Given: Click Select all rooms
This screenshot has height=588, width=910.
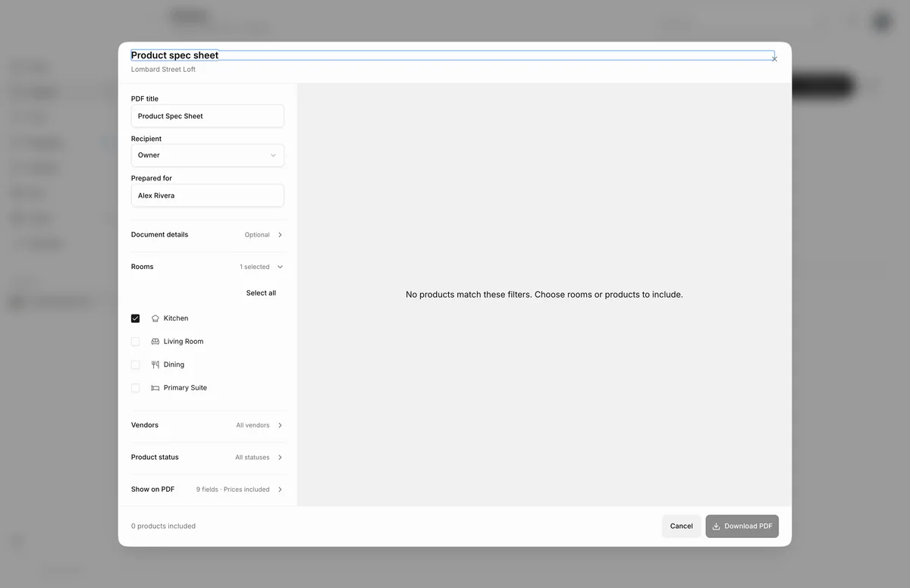Looking at the screenshot, I should tap(261, 293).
